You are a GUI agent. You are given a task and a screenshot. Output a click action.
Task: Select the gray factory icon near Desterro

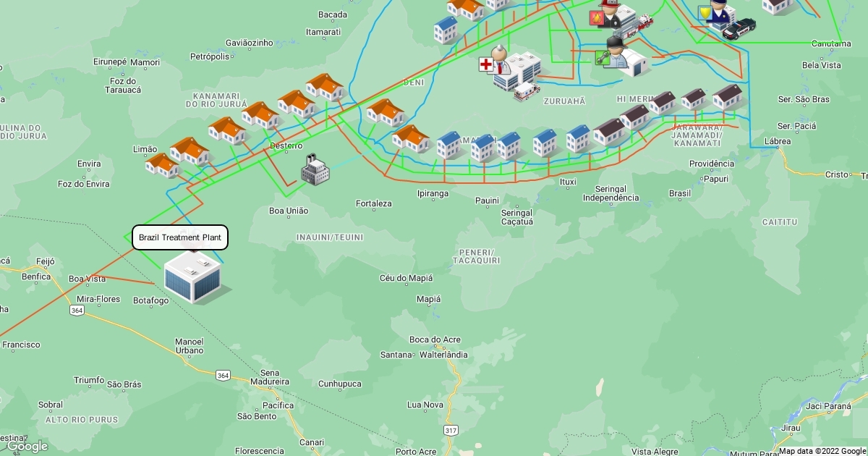(x=315, y=170)
